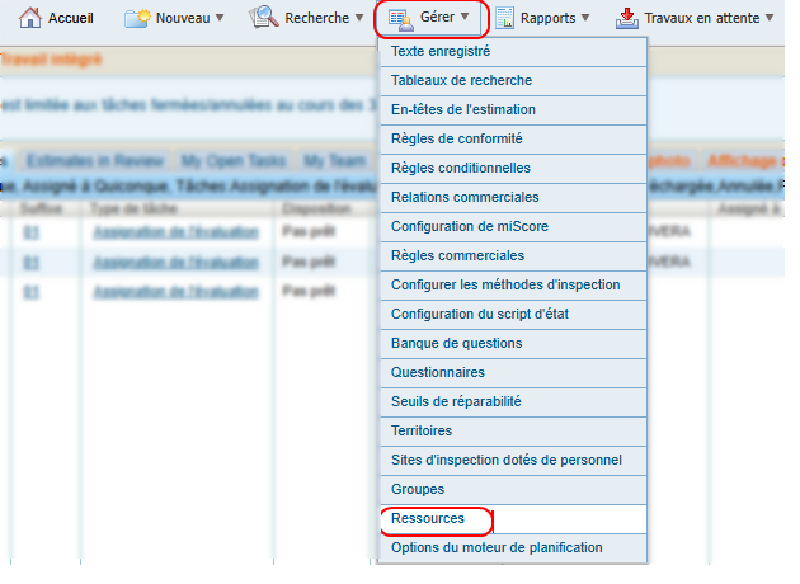Choose Texte enregistré menu entry
Screen dimensions: 800x584
pos(440,51)
